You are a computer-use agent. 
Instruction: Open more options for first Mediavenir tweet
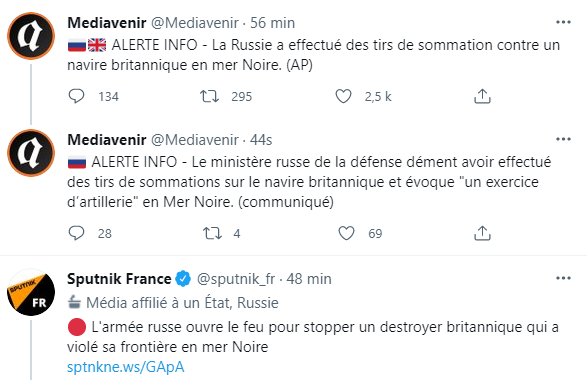(563, 22)
